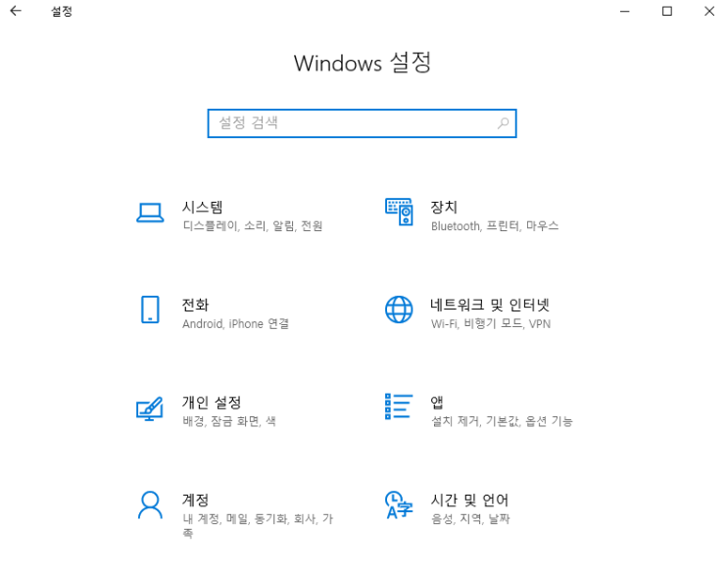Open the 네트워크 및 인터넷 globe icon

399,310
